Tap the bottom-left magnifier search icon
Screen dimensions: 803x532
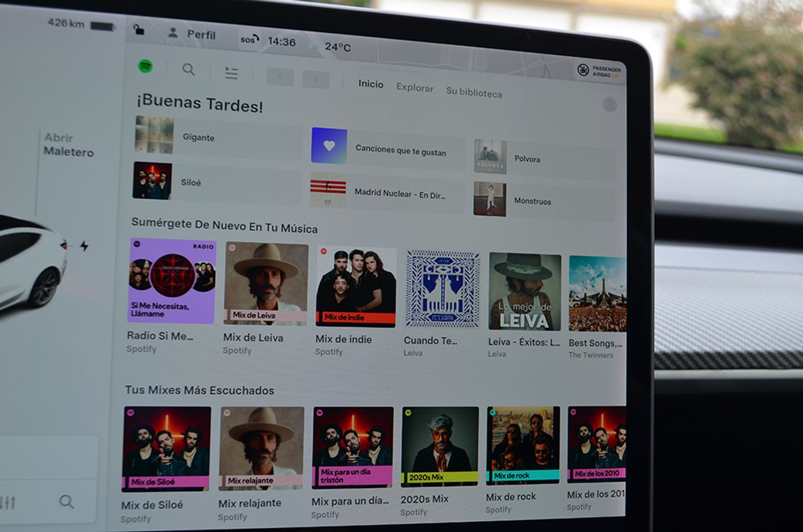tap(66, 501)
